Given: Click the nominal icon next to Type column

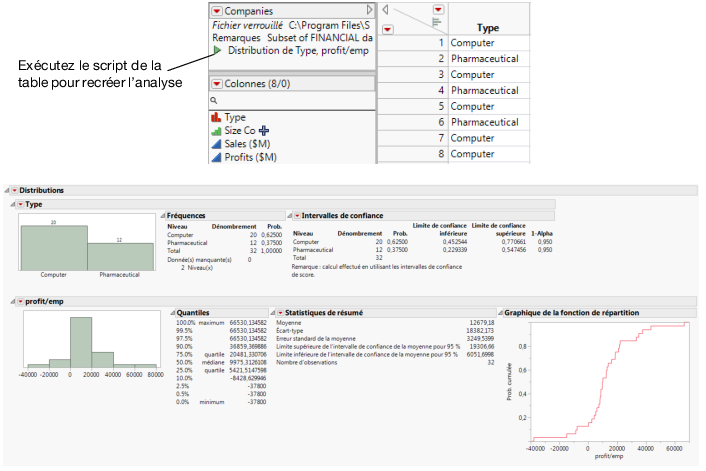Looking at the screenshot, I should point(216,118).
